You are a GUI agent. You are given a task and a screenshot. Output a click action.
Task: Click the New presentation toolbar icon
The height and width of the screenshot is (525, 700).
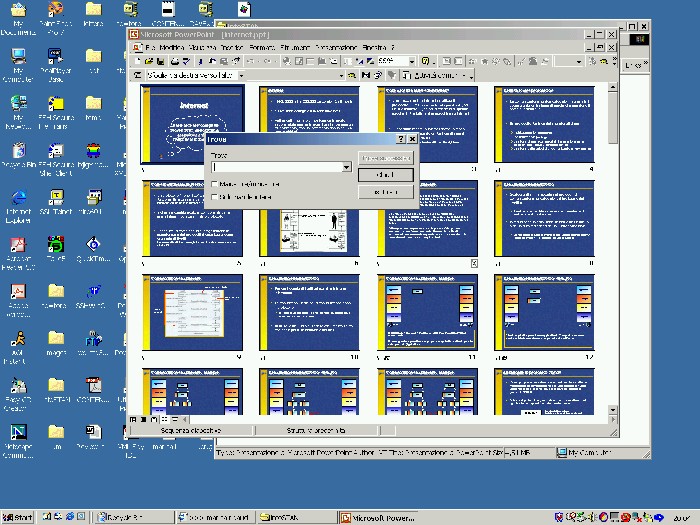tap(138, 61)
